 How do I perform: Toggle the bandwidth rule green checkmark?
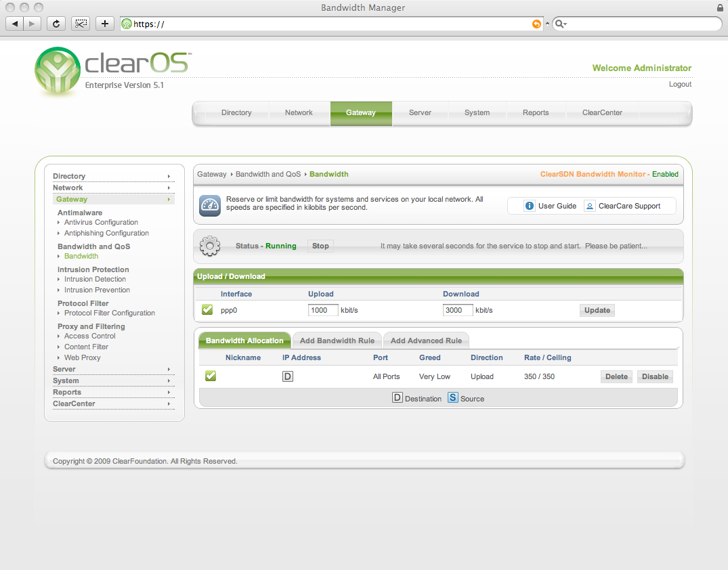coord(211,376)
